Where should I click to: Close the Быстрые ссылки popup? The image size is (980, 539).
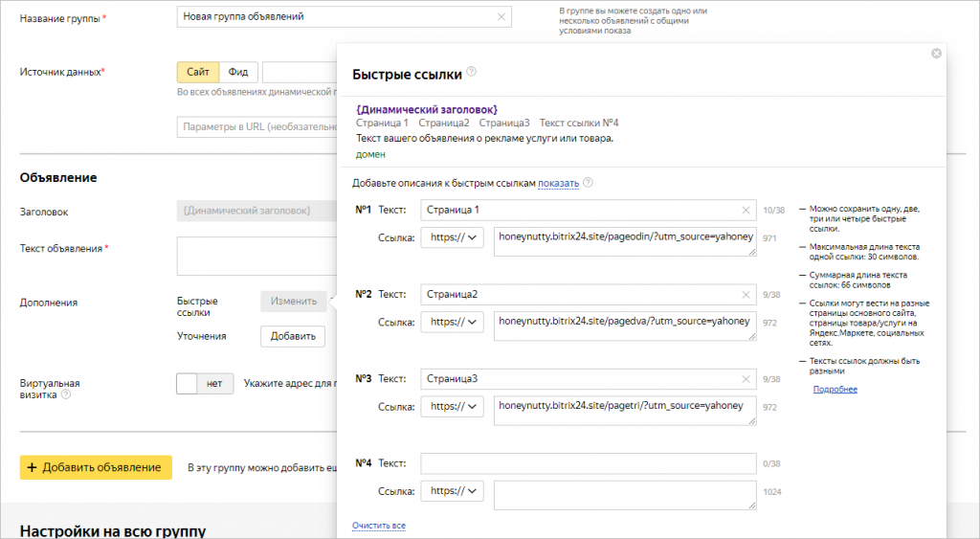(x=936, y=54)
